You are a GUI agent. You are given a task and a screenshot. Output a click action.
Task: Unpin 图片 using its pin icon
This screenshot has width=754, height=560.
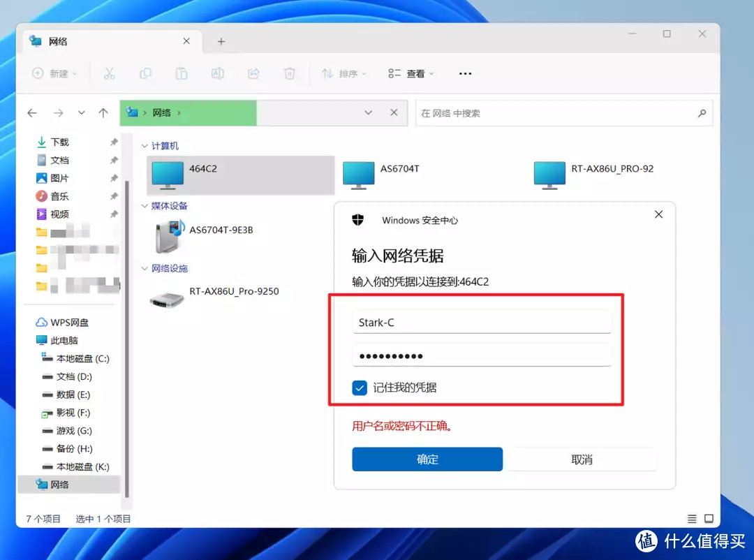(114, 178)
